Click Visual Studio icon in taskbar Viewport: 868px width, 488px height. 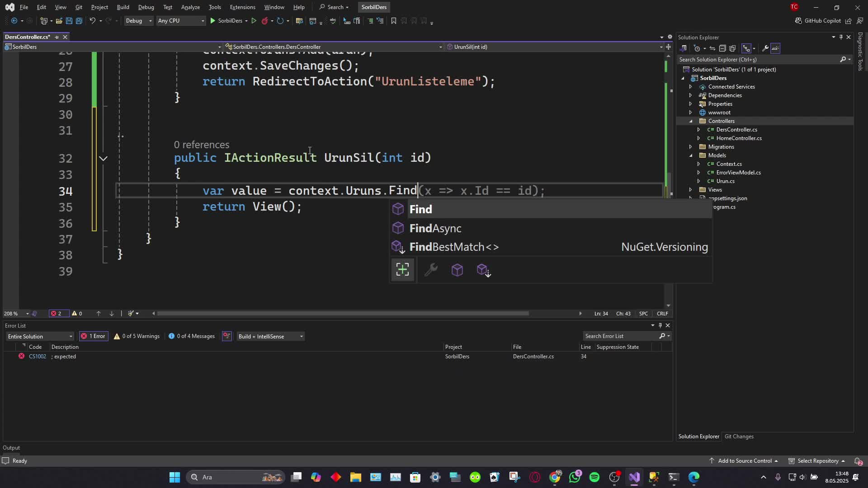[x=634, y=477]
